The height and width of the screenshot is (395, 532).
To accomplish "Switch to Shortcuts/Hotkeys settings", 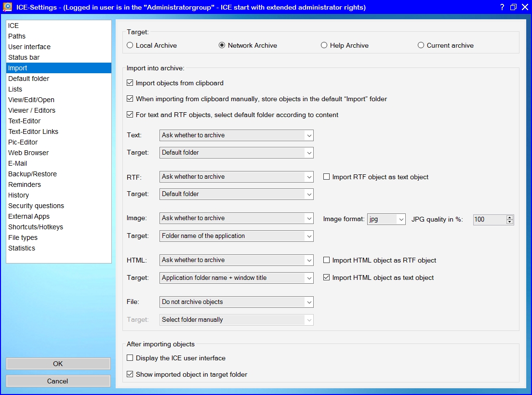I will [x=36, y=227].
